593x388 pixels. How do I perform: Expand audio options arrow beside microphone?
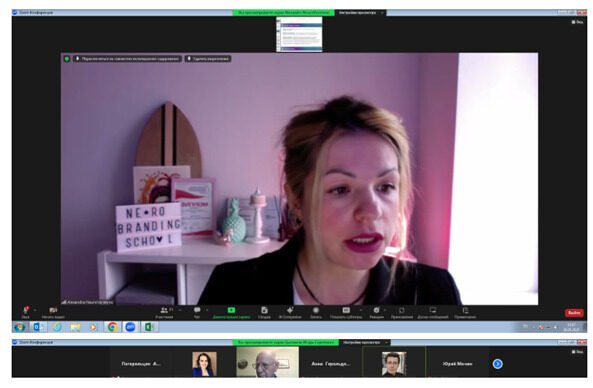click(35, 310)
